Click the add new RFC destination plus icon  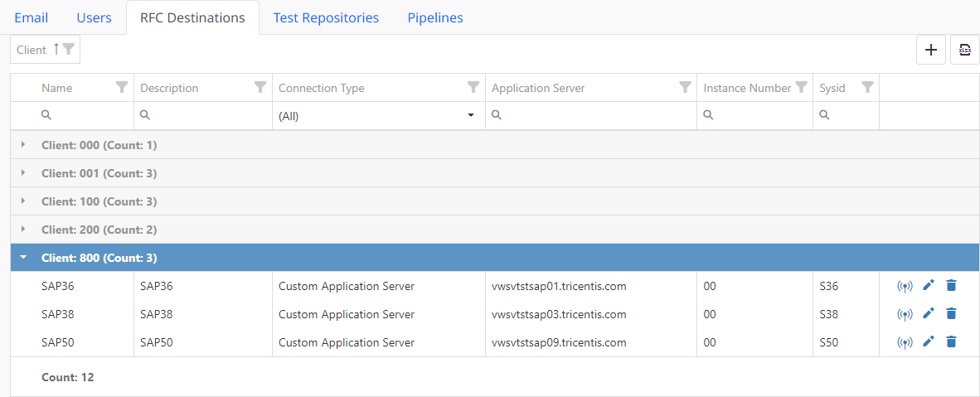coord(931,50)
